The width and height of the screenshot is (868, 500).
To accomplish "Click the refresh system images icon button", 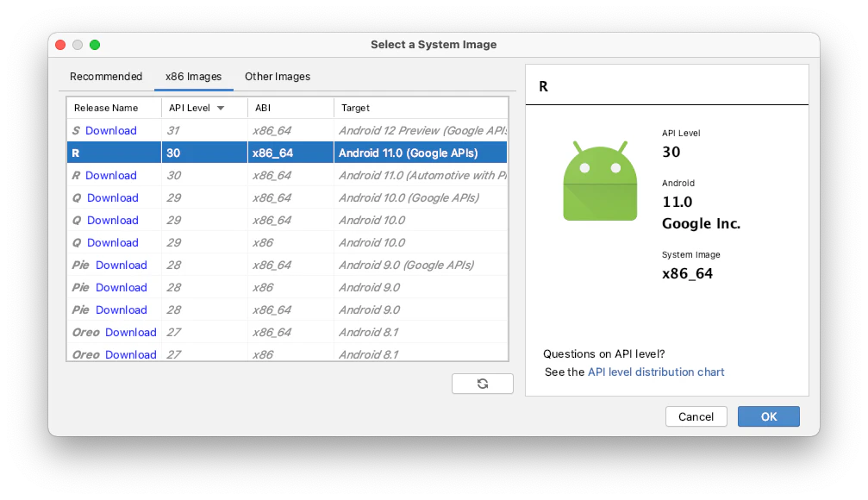I will [x=482, y=384].
